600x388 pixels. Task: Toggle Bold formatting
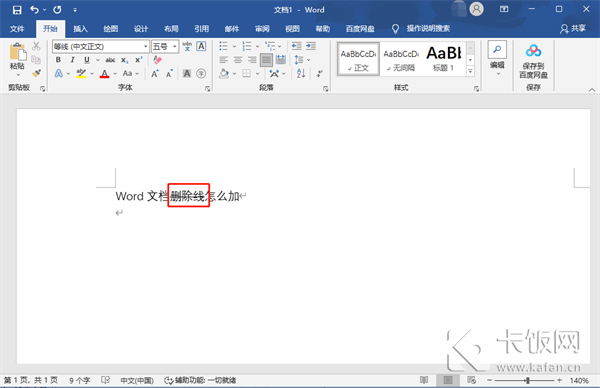pyautogui.click(x=58, y=60)
